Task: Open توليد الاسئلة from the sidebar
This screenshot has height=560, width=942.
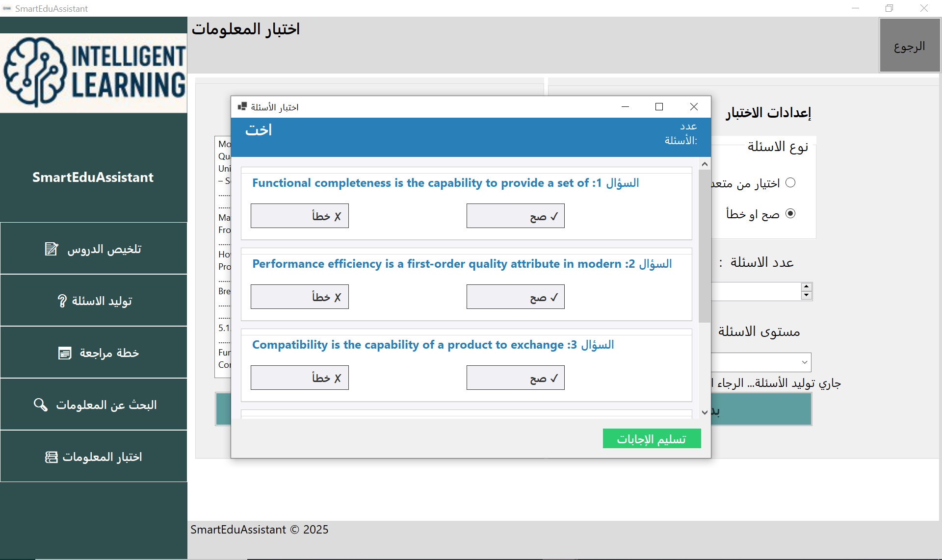Action: coord(93,301)
